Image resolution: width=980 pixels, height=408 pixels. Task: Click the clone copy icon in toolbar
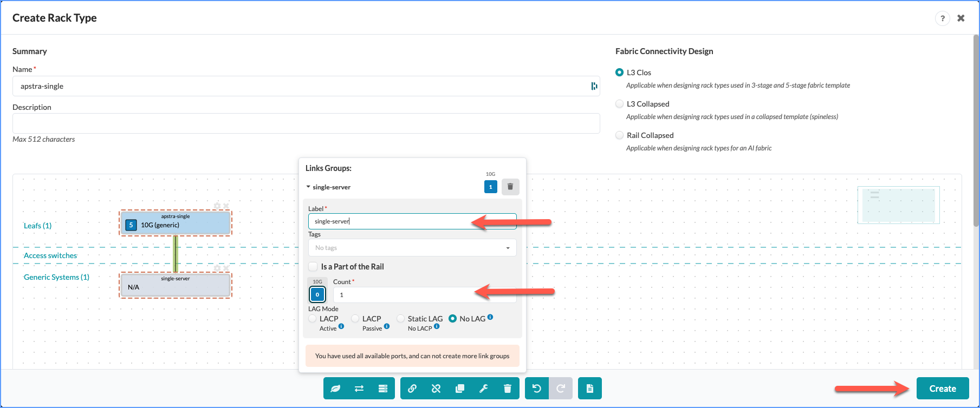pos(460,389)
